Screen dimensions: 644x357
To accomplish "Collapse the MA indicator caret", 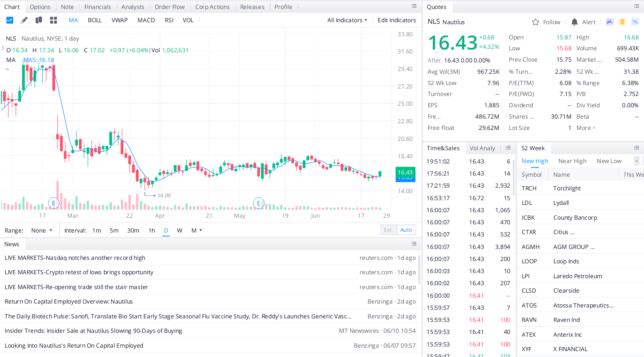I will click(7, 69).
